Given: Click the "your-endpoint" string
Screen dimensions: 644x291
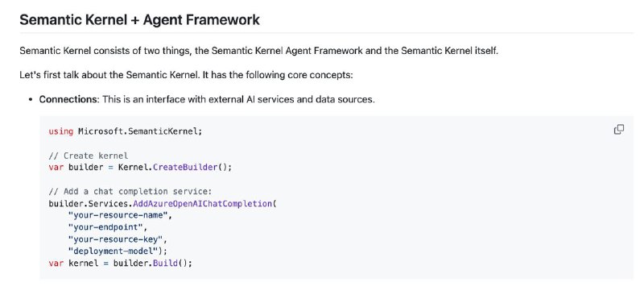Looking at the screenshot, I should click(x=105, y=227).
